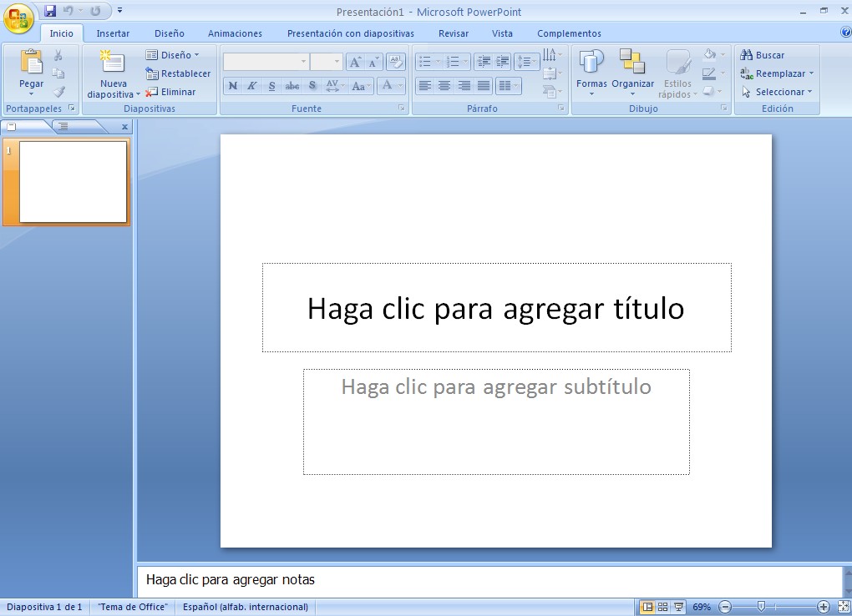Open the Complementos tab
The height and width of the screenshot is (616, 852).
click(569, 33)
